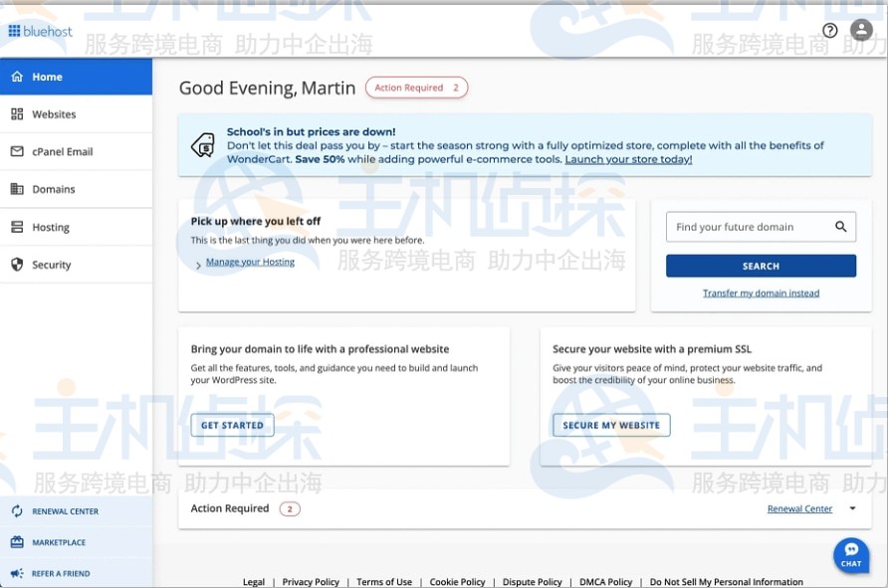Click the magnifier icon in domain search field

click(x=841, y=227)
